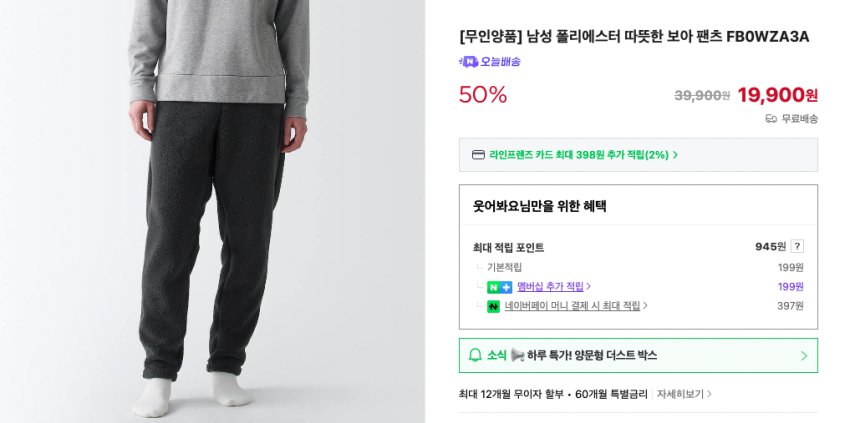Open the 라인프렌즈 카드 추가 적립 offer text
Image resolution: width=850 pixels, height=423 pixels.
coord(578,155)
